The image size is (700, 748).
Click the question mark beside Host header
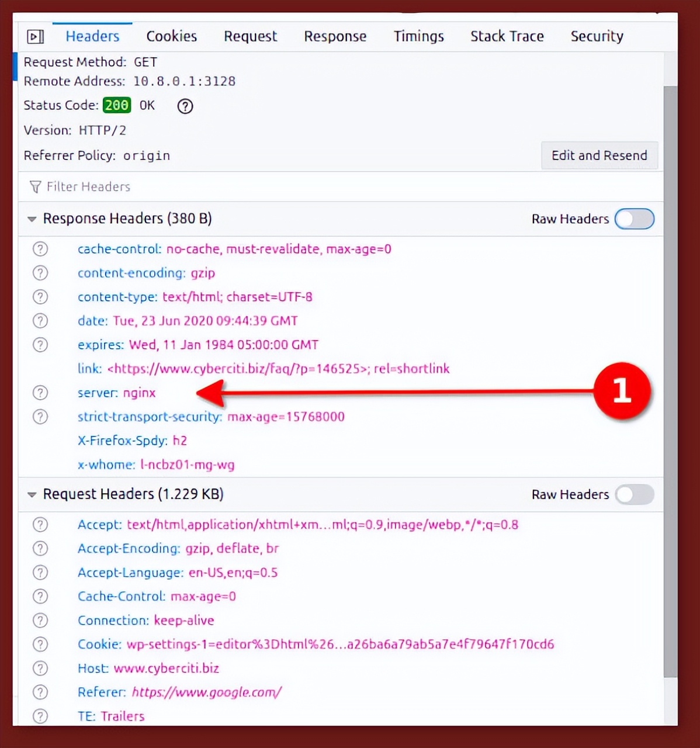[x=40, y=668]
